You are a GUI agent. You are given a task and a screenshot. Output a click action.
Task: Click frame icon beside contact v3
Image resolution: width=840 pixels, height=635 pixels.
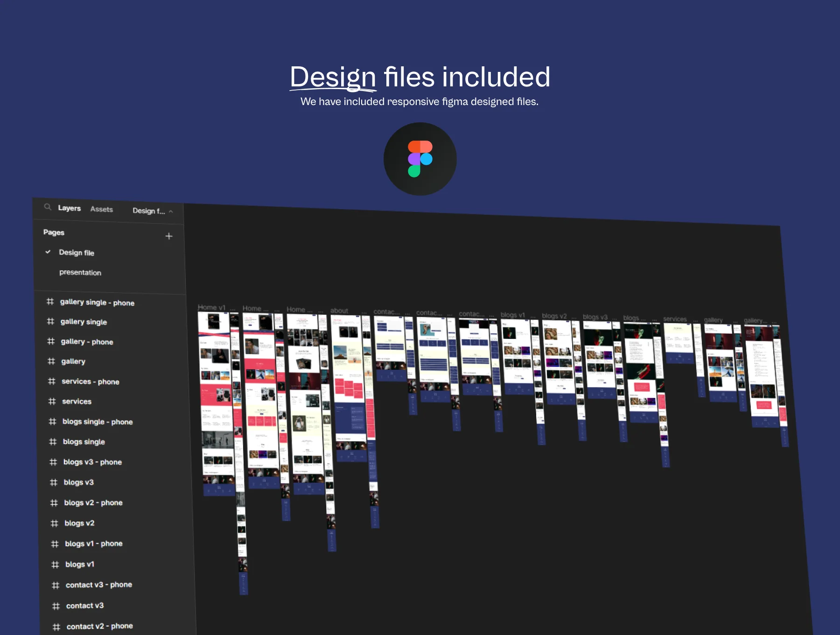56,606
